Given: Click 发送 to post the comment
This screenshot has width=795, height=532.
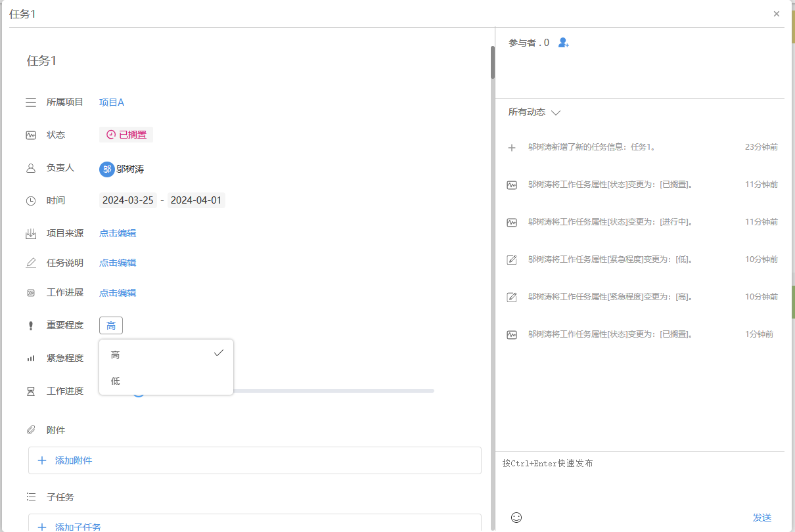Looking at the screenshot, I should pos(761,518).
